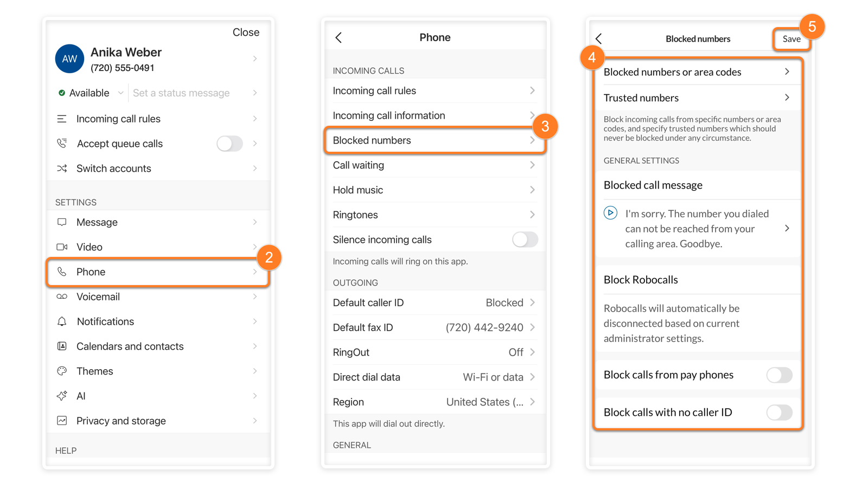Click the AW profile avatar
868x477 pixels.
coord(69,59)
